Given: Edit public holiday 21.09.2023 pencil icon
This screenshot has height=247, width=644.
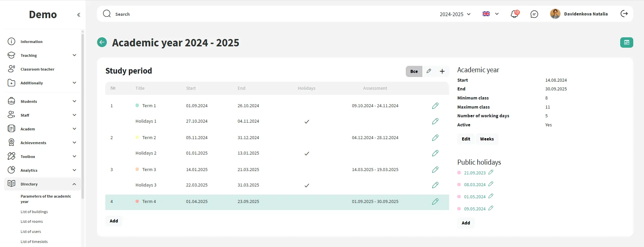Looking at the screenshot, I should click(x=491, y=172).
